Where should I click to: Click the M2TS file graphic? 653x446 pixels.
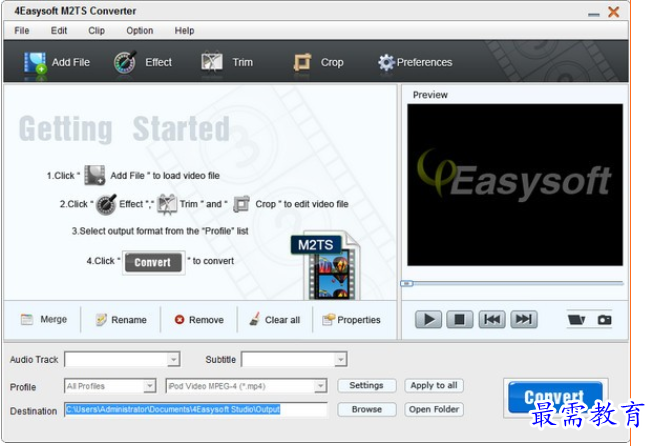(x=326, y=267)
